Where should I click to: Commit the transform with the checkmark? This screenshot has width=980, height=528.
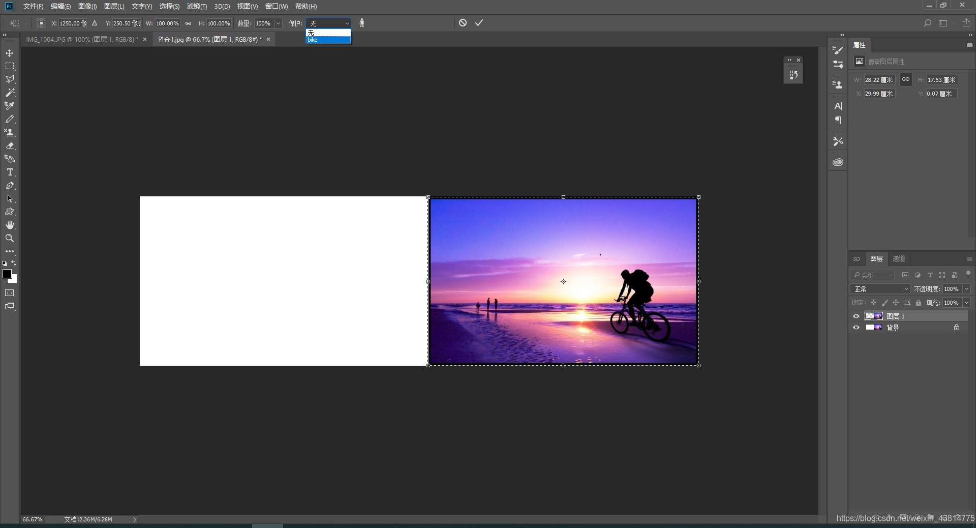(479, 23)
